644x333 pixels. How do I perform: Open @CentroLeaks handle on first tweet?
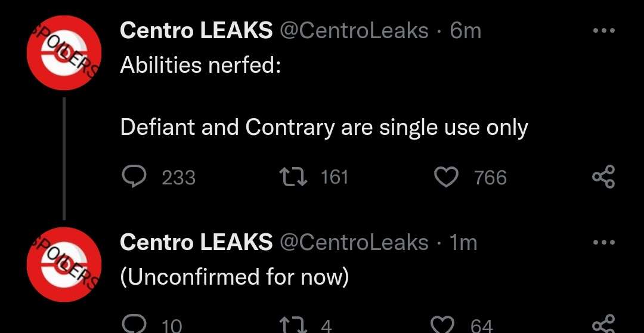tap(354, 30)
